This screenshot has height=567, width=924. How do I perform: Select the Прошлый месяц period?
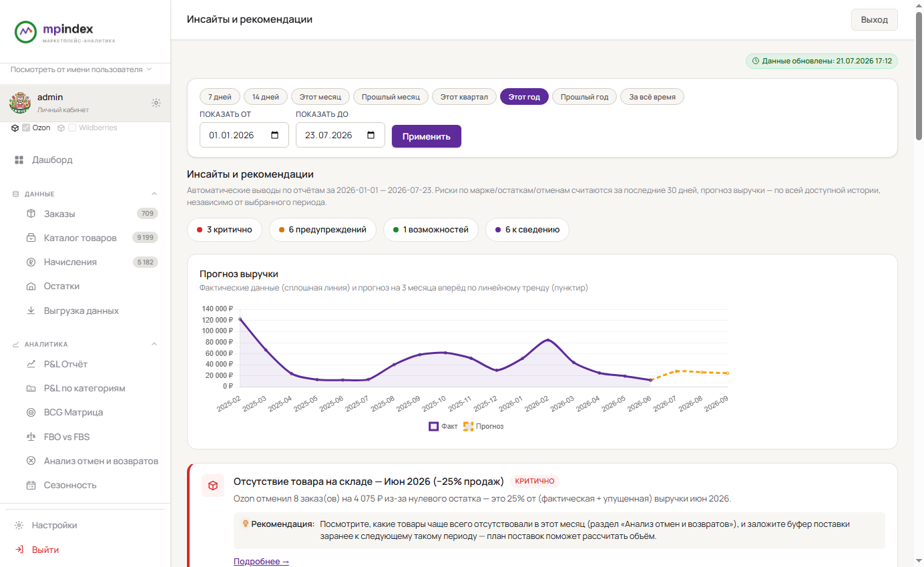click(x=391, y=97)
